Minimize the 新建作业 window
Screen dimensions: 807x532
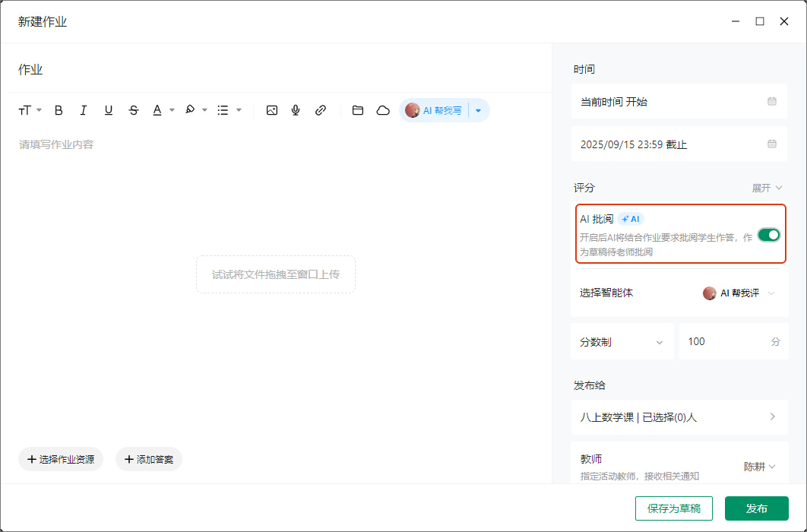(736, 21)
